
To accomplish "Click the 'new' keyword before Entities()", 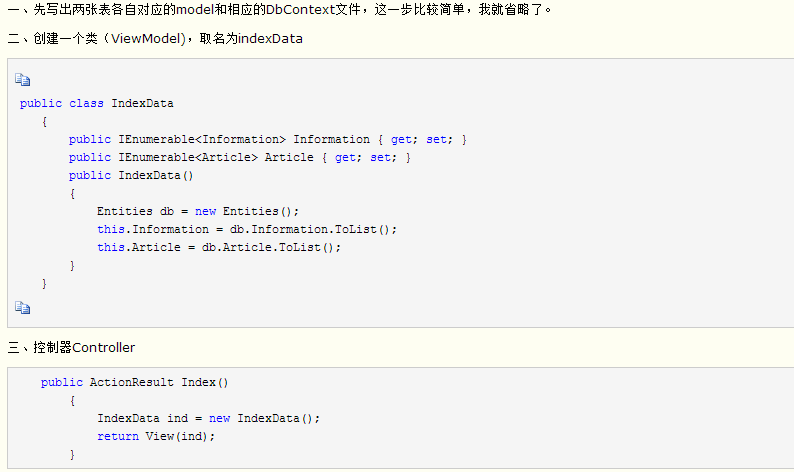I will coord(206,211).
